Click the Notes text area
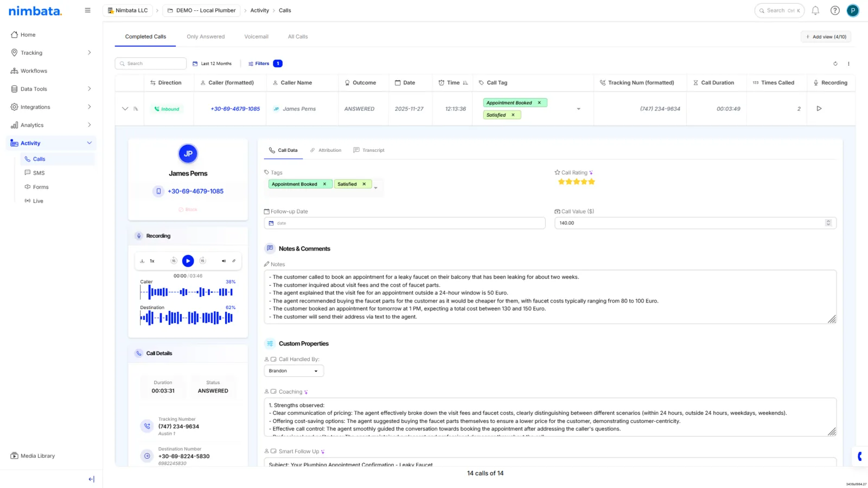The image size is (868, 488). click(x=550, y=297)
